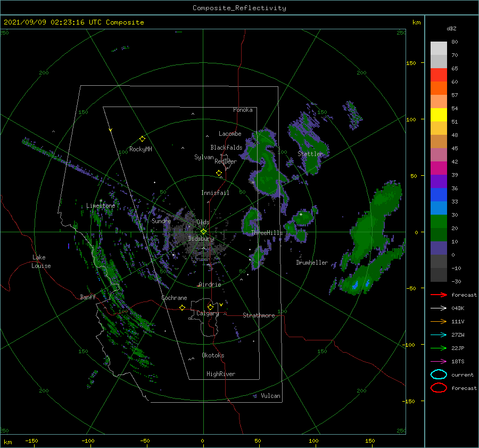Click the Composite_Reflectivity title
Screen dimensions: 479x448
point(239,8)
